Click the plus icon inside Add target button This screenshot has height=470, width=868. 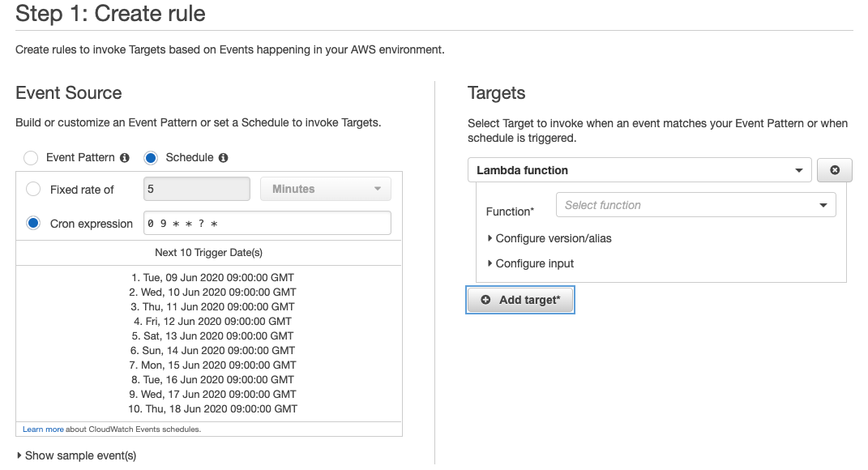(485, 300)
